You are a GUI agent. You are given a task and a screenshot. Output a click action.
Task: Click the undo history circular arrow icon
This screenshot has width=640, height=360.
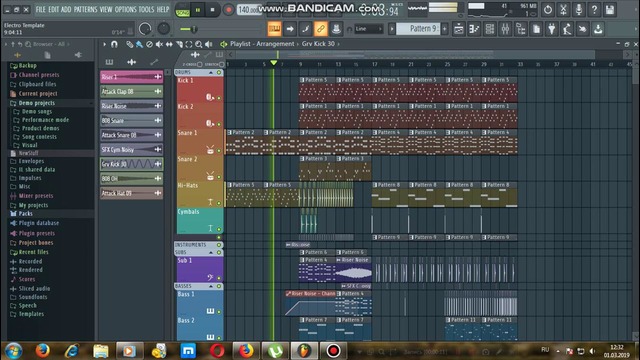(x=548, y=9)
